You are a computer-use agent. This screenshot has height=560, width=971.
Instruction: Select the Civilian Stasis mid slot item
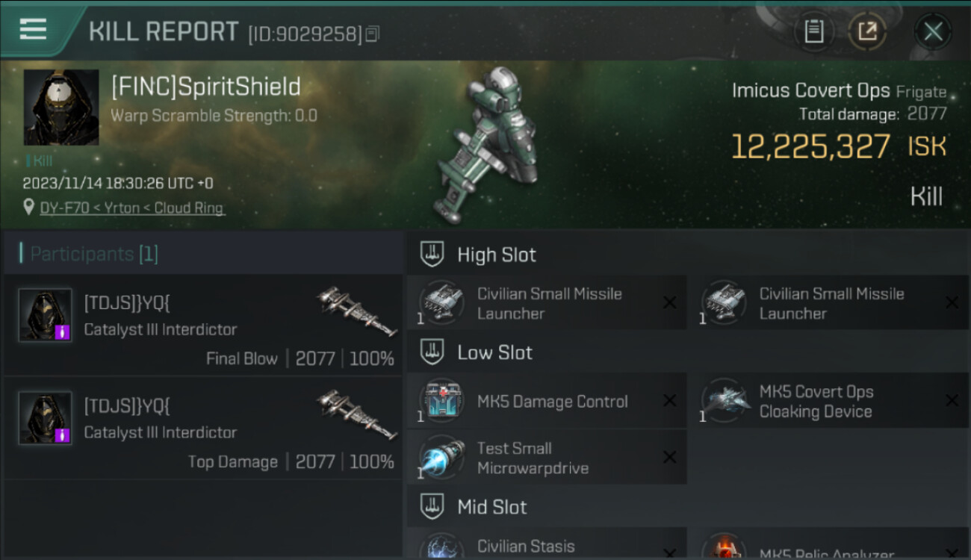click(x=547, y=544)
